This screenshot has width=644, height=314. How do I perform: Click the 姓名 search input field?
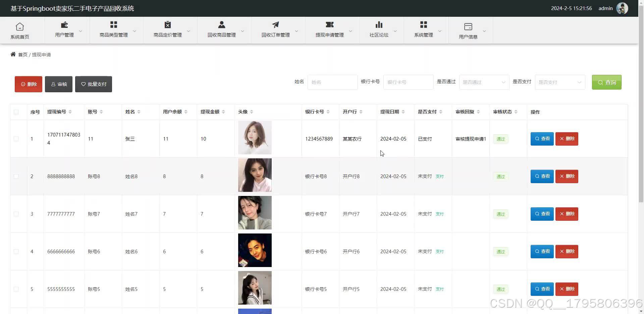click(x=333, y=82)
